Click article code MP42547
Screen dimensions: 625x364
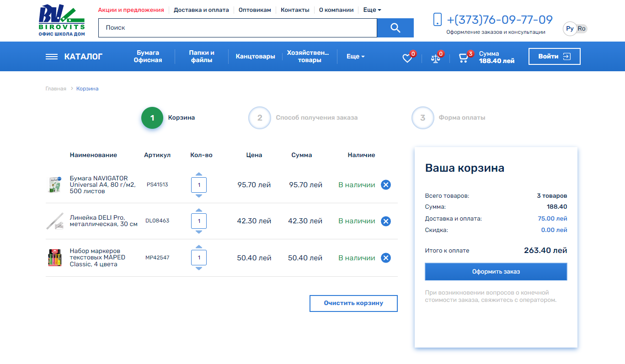point(157,258)
